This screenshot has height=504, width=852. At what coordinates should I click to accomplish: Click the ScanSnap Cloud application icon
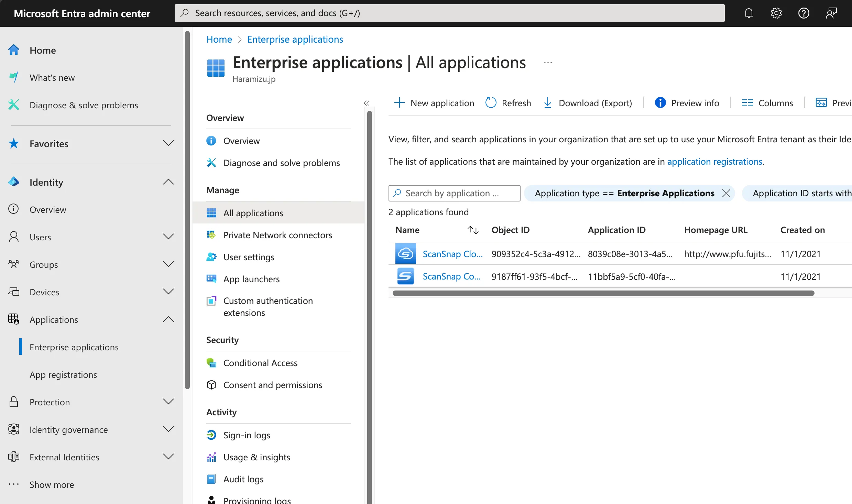click(406, 253)
